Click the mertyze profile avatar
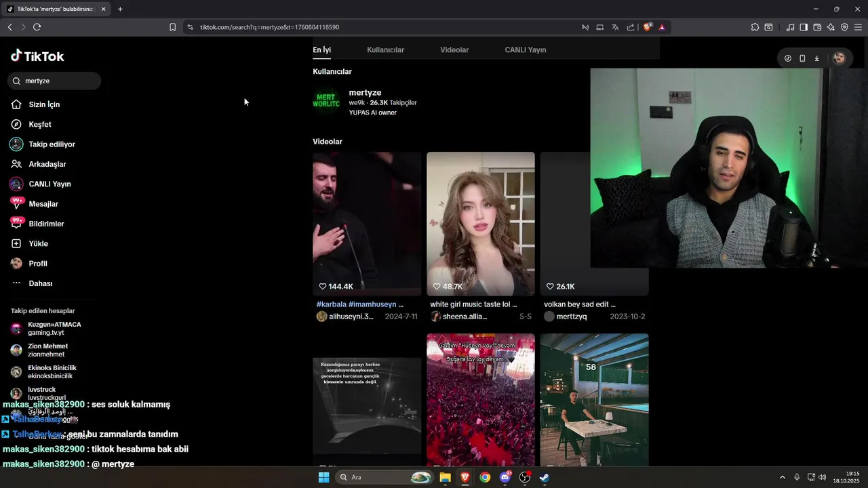This screenshot has height=488, width=868. coord(326,102)
